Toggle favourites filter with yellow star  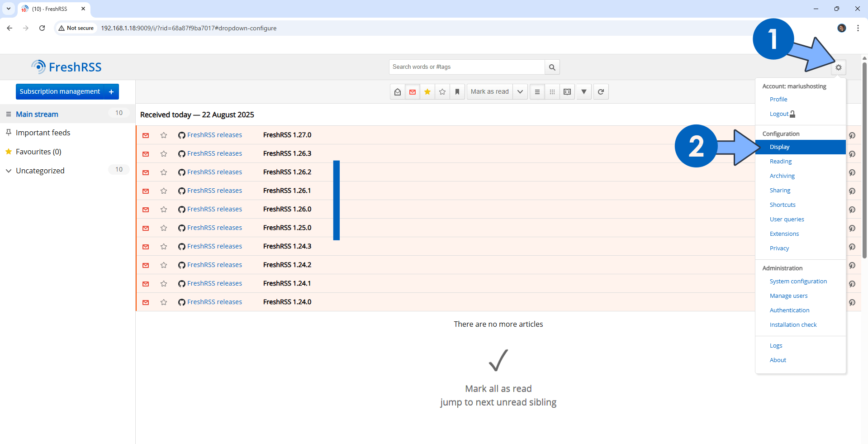pos(427,92)
